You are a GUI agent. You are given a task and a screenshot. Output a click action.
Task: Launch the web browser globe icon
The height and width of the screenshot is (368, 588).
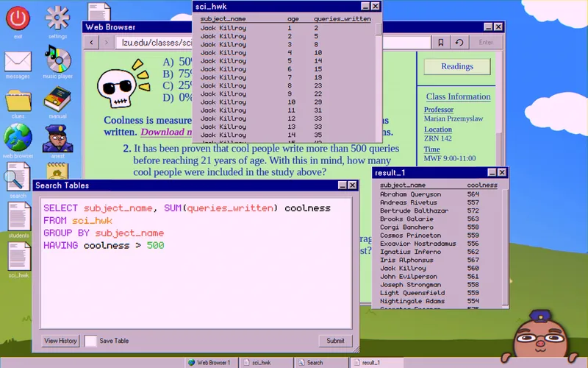click(18, 138)
